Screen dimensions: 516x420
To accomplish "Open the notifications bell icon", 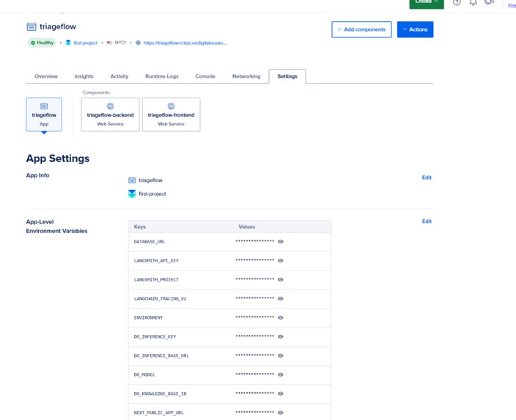I will (473, 2).
